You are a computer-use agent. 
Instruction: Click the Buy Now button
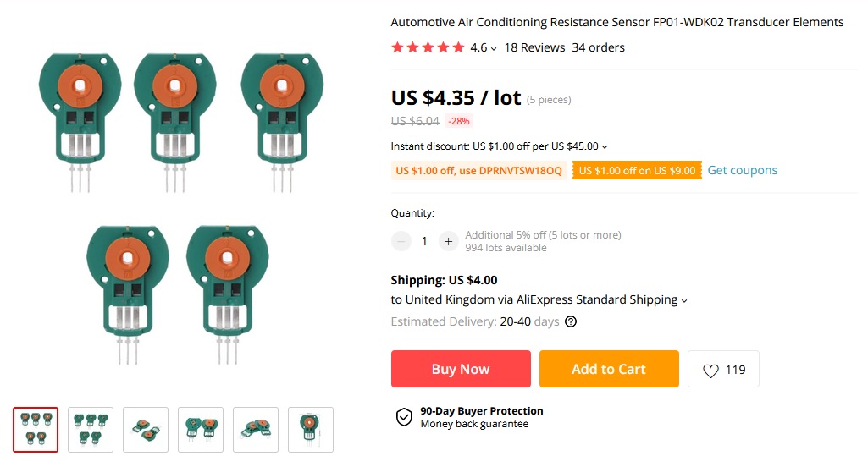461,369
